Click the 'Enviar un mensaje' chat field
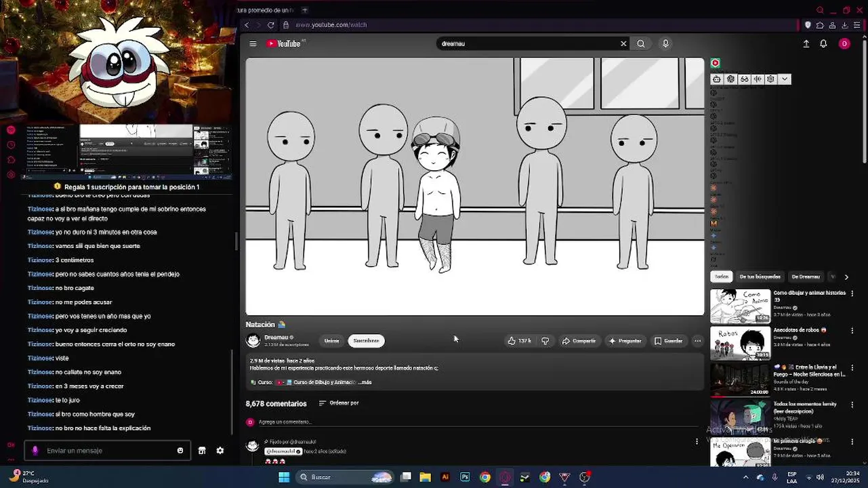 108,451
